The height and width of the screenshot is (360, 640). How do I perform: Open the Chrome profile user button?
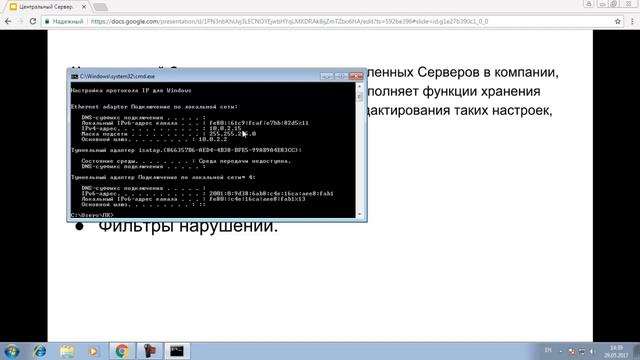click(589, 4)
